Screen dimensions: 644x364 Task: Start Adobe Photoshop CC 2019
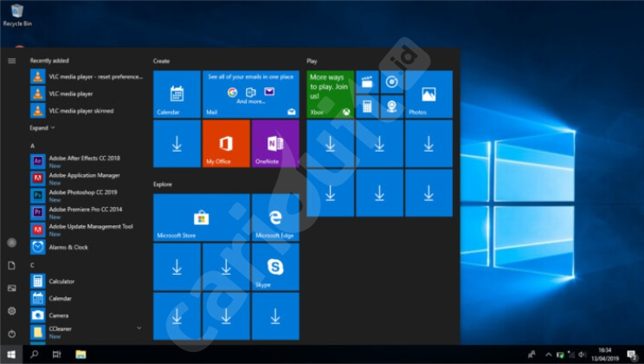87,195
